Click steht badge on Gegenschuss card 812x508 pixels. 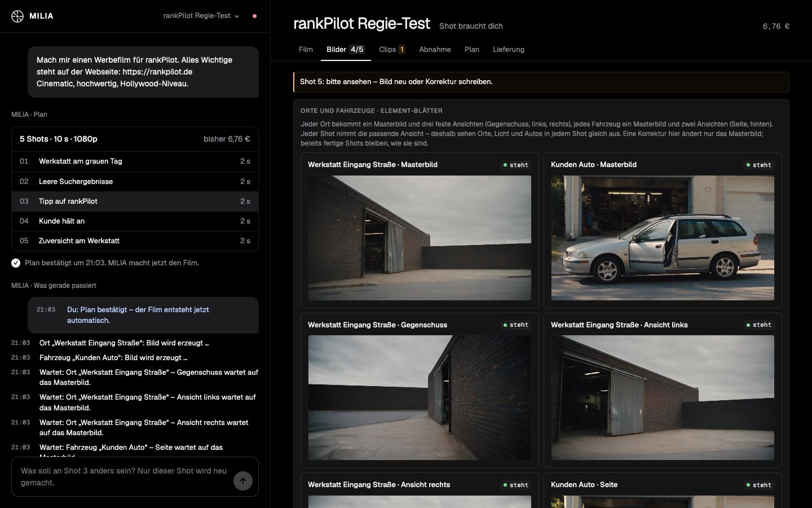tap(515, 325)
